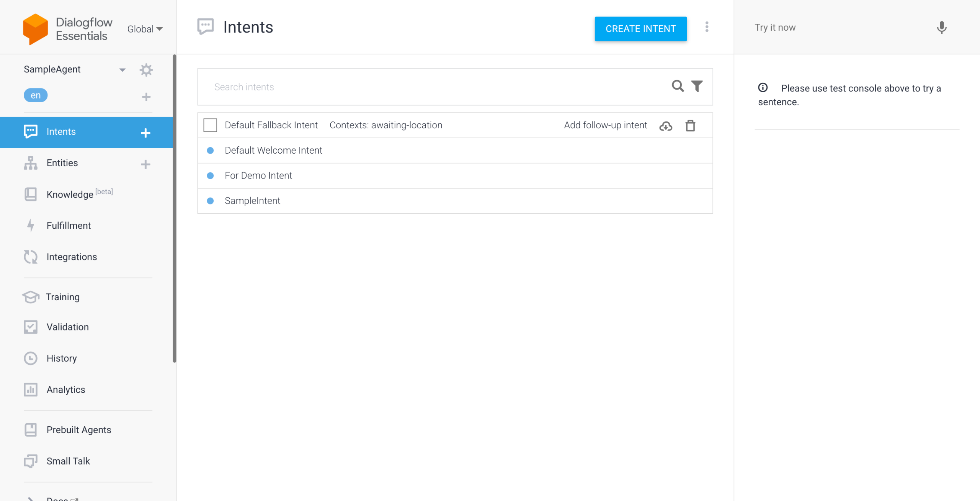Toggle the en language chip

pos(35,95)
